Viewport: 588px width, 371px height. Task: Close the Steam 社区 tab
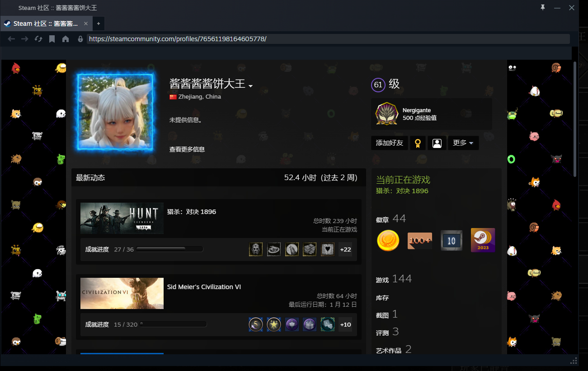pos(86,24)
